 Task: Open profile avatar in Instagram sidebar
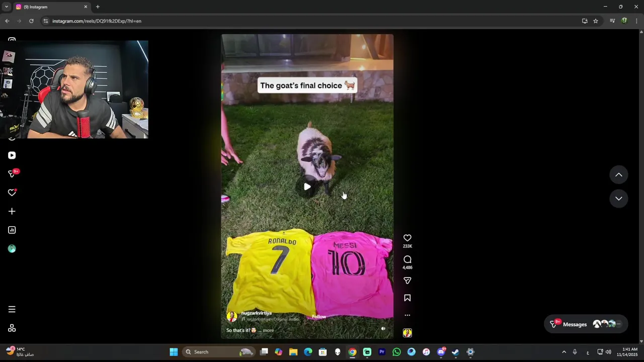(x=12, y=248)
